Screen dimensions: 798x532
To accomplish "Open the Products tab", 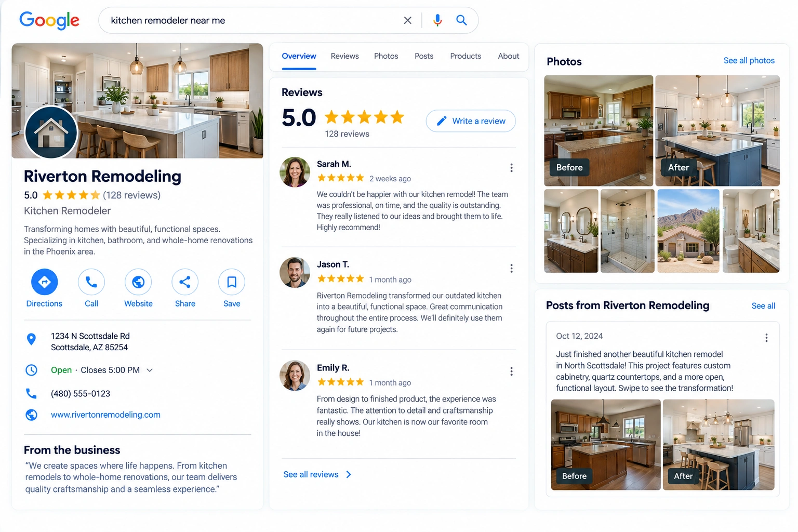I will click(x=465, y=56).
